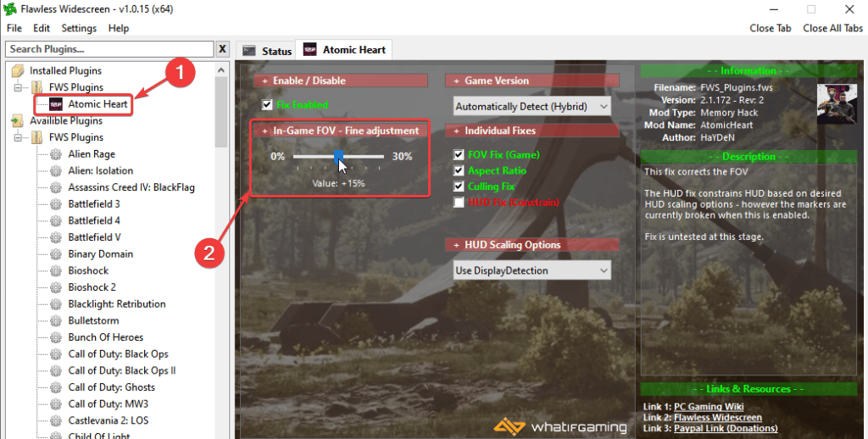Select the Atomic Heart tab
The image size is (868, 439).
pyautogui.click(x=344, y=49)
